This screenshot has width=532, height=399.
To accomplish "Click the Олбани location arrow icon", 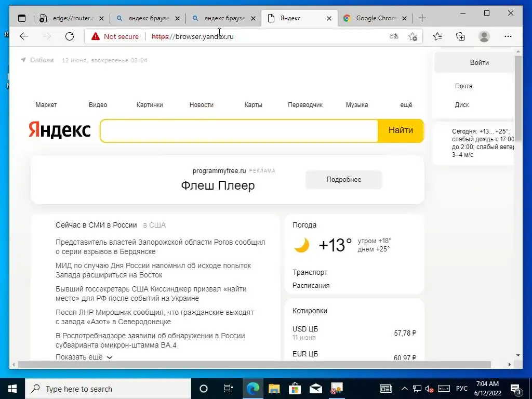I will click(x=23, y=60).
